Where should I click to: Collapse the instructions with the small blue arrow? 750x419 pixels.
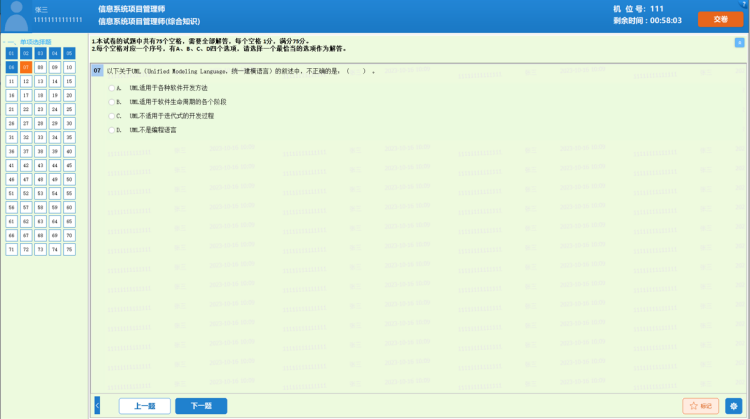(739, 42)
